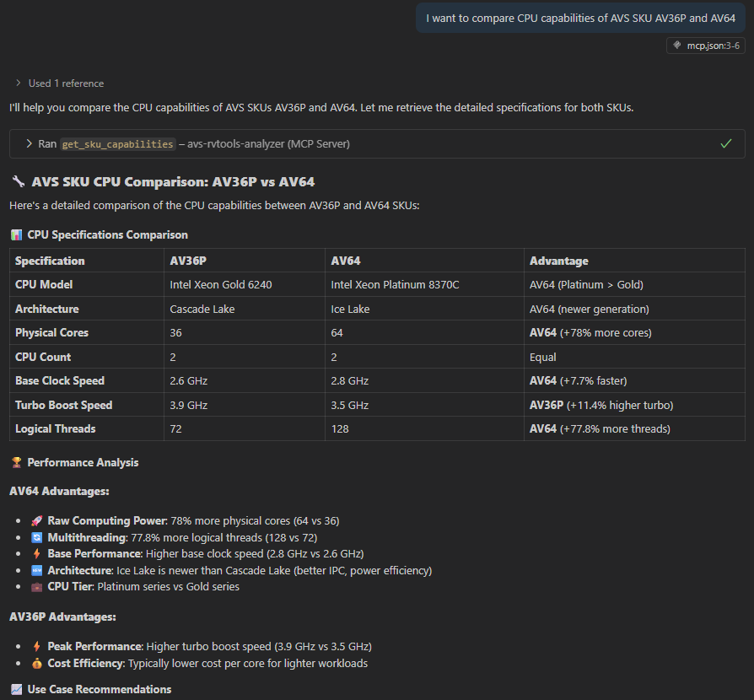
Task: Click the bar chart icon beside CPU Specifications
Action: tap(16, 234)
